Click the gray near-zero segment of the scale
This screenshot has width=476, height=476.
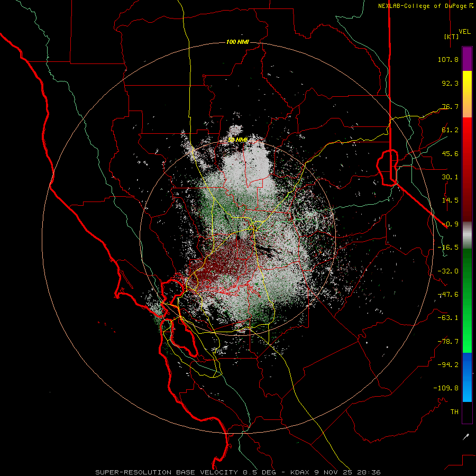coord(467,235)
